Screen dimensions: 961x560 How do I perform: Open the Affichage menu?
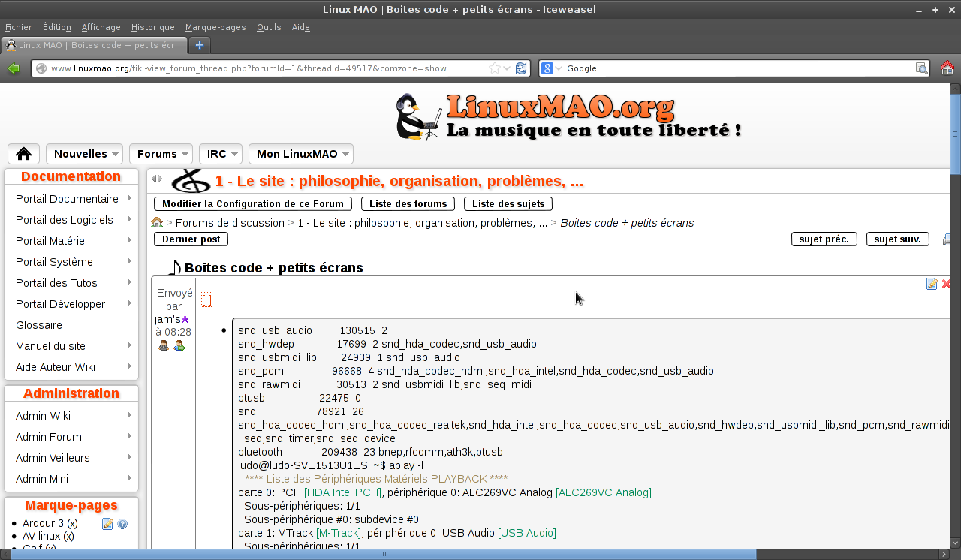(x=101, y=27)
